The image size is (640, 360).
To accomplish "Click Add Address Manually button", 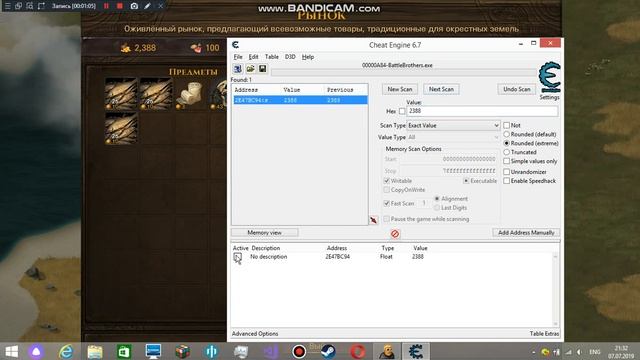I will pyautogui.click(x=526, y=233).
